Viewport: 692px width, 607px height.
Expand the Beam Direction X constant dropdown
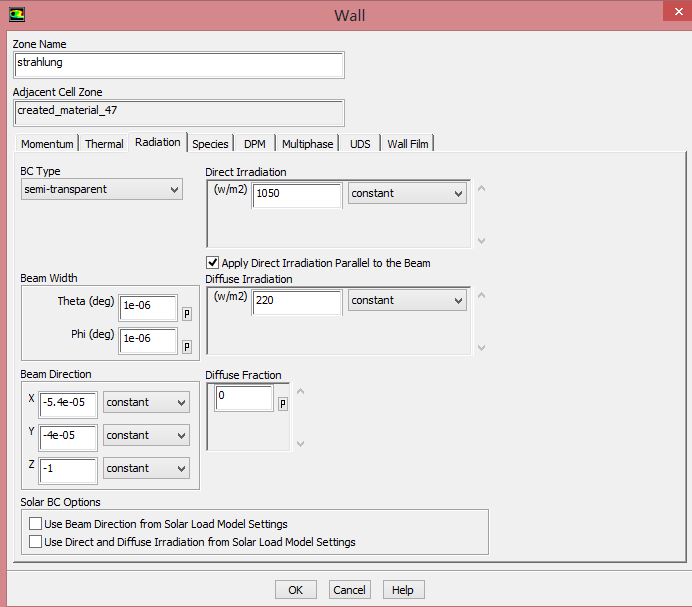tap(146, 402)
